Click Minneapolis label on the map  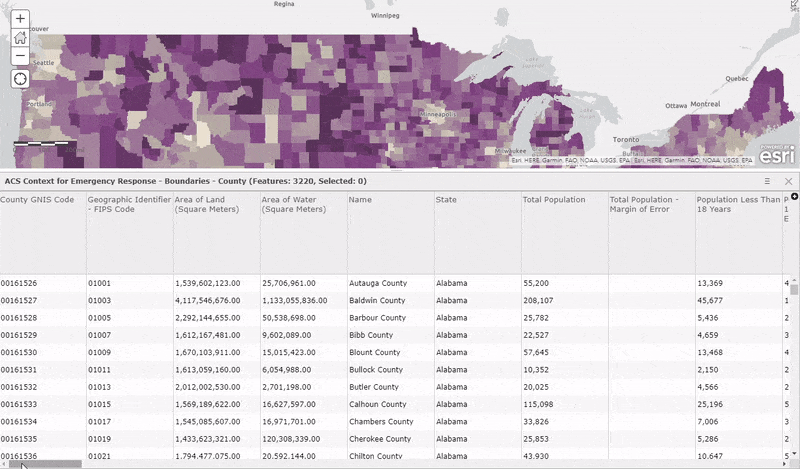point(438,115)
